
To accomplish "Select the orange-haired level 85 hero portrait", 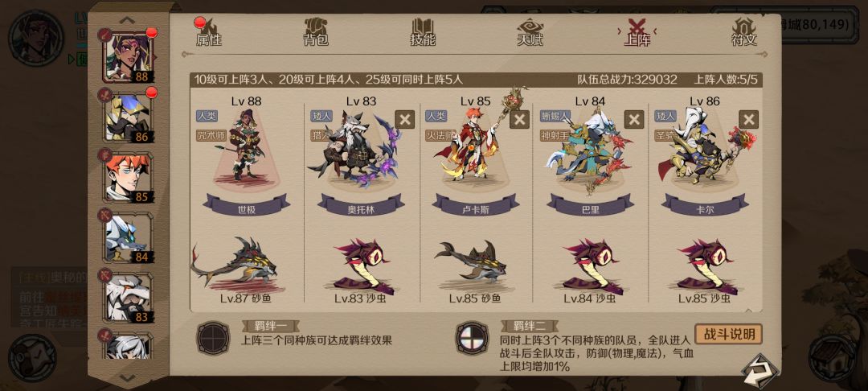I will pos(129,177).
